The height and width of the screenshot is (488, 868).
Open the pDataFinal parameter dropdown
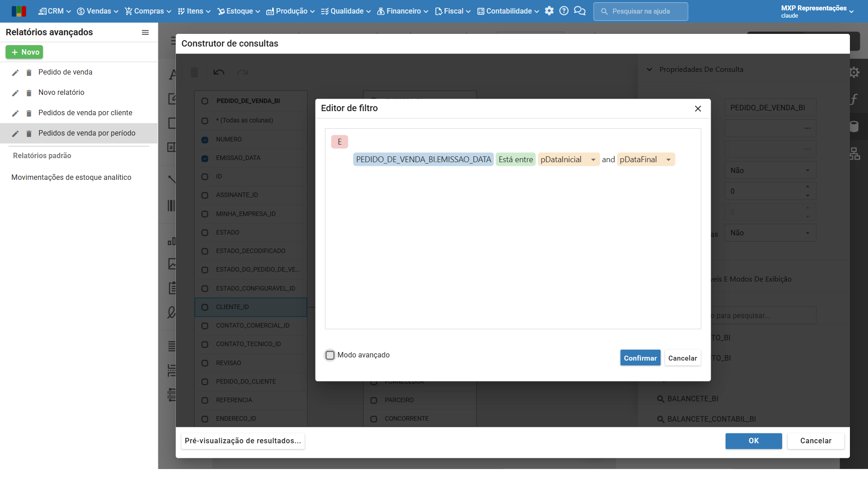tap(668, 160)
